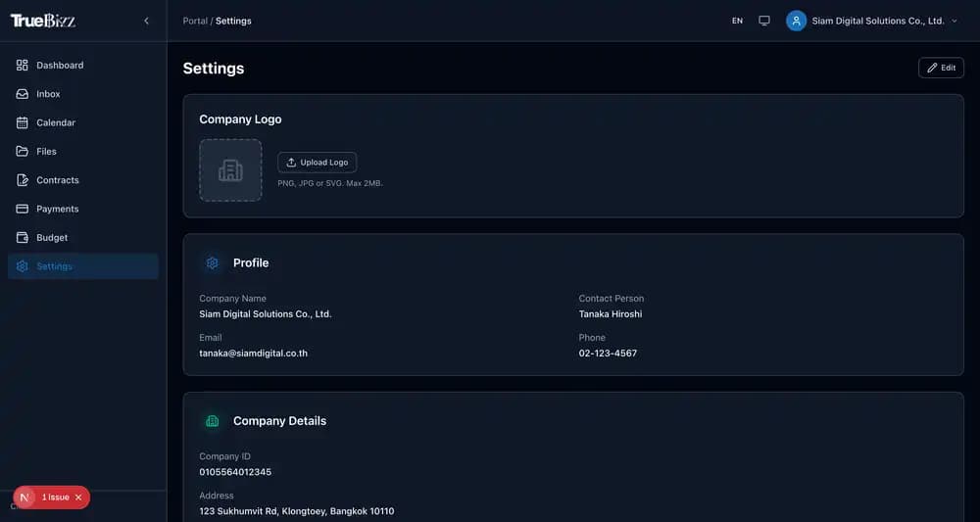Click the Company ID 0105564012345
The width and height of the screenshot is (980, 522).
[x=235, y=472]
